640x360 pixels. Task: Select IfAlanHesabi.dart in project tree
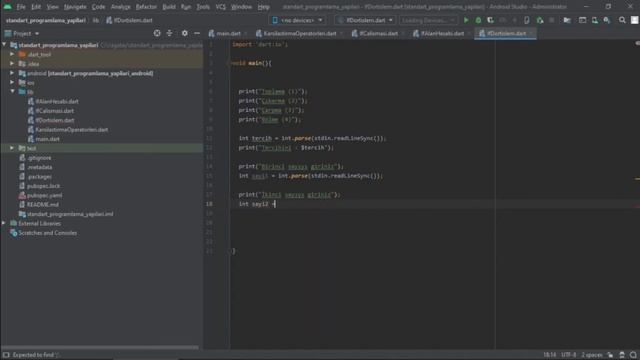(57, 101)
